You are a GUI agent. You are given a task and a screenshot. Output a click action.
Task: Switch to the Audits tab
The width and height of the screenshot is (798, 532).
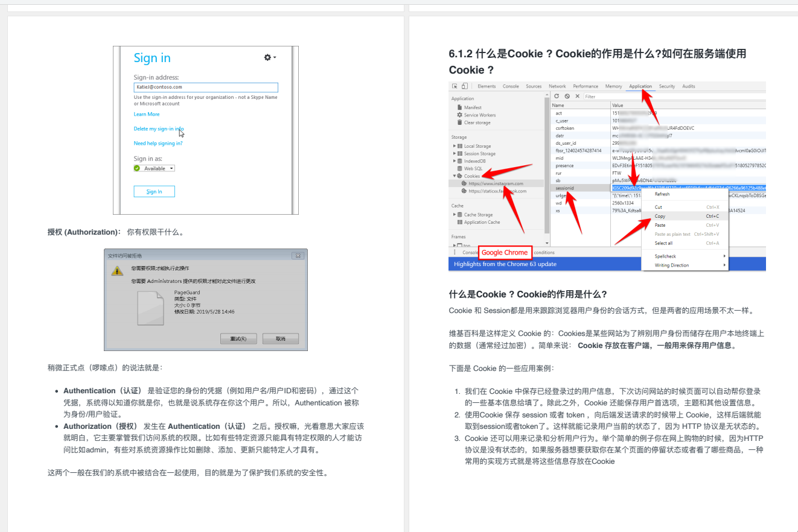689,86
